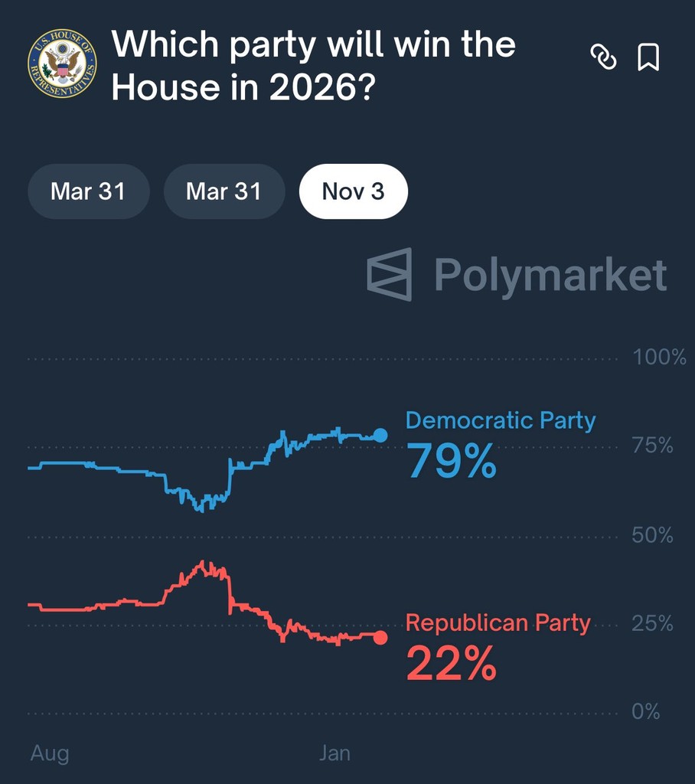Image resolution: width=695 pixels, height=784 pixels.
Task: Click the red Republican line endpoint dot
Action: click(380, 637)
